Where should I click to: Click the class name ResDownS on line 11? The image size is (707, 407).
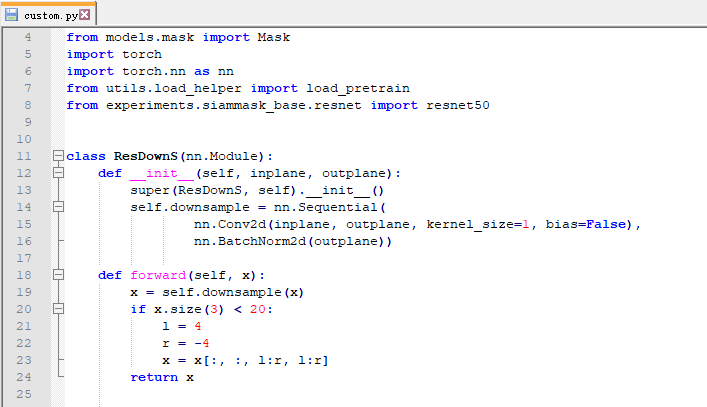coord(146,156)
